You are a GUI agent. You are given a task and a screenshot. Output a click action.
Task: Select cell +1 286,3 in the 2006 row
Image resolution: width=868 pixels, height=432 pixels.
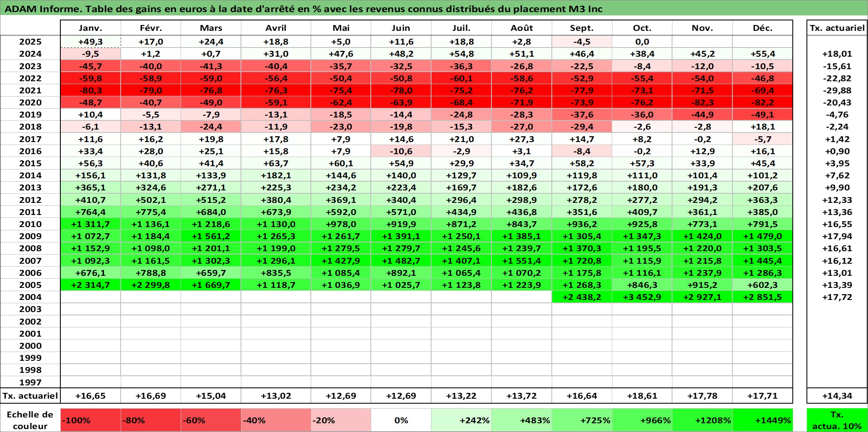pyautogui.click(x=762, y=273)
